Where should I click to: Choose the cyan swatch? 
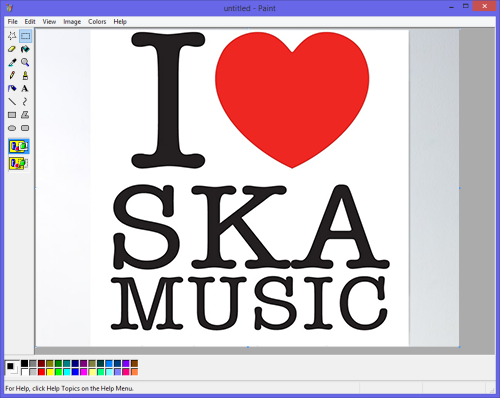67,372
